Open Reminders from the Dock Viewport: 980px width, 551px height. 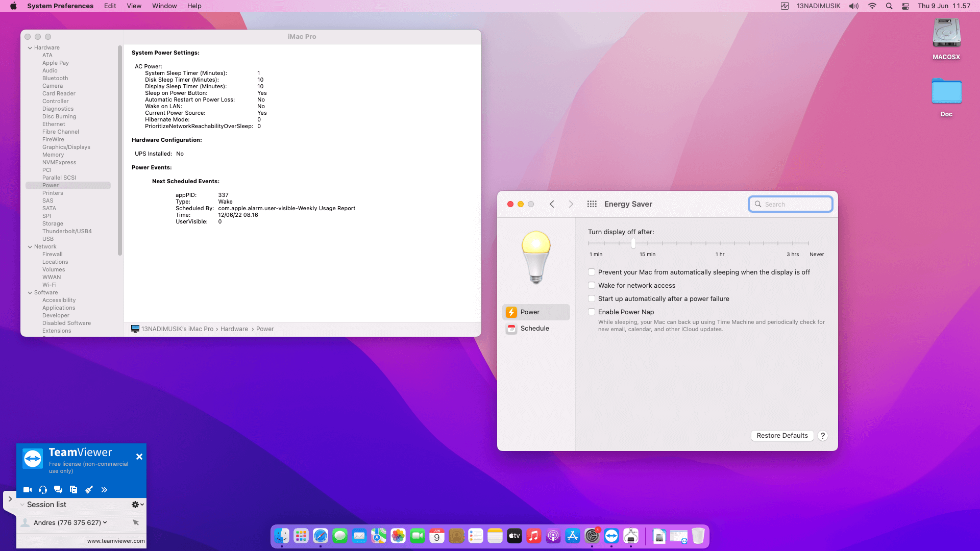(476, 536)
